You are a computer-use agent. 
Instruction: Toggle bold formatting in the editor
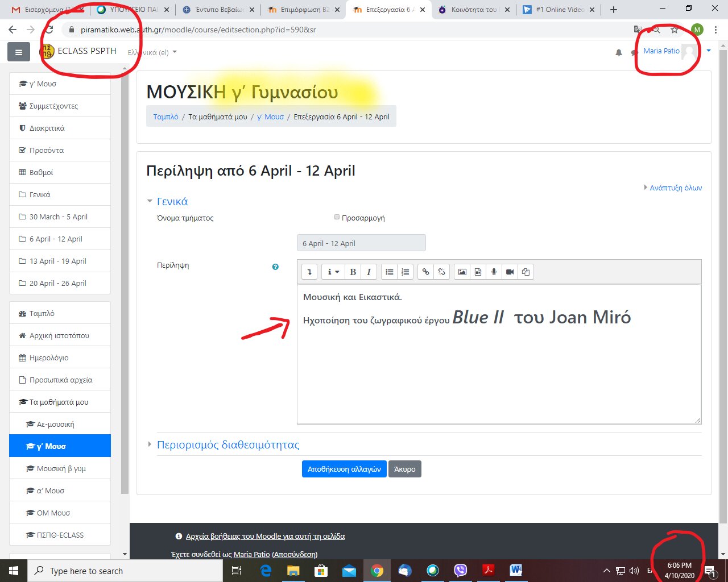click(x=353, y=272)
